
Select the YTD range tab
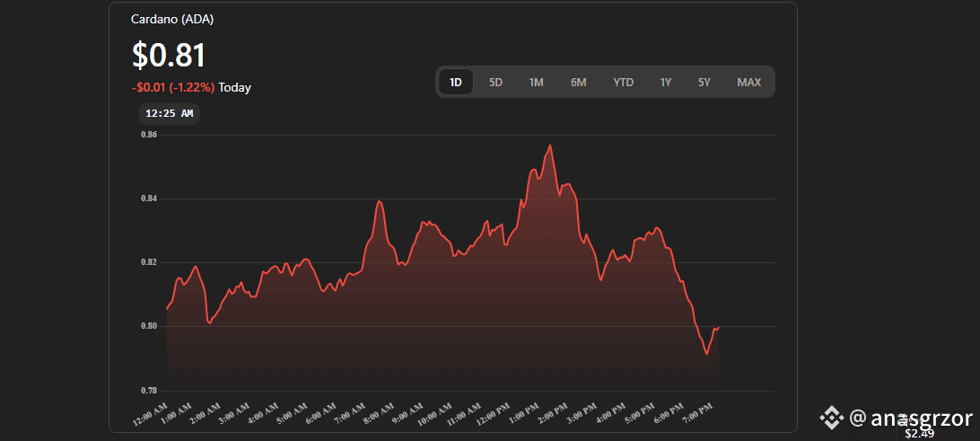coord(623,82)
